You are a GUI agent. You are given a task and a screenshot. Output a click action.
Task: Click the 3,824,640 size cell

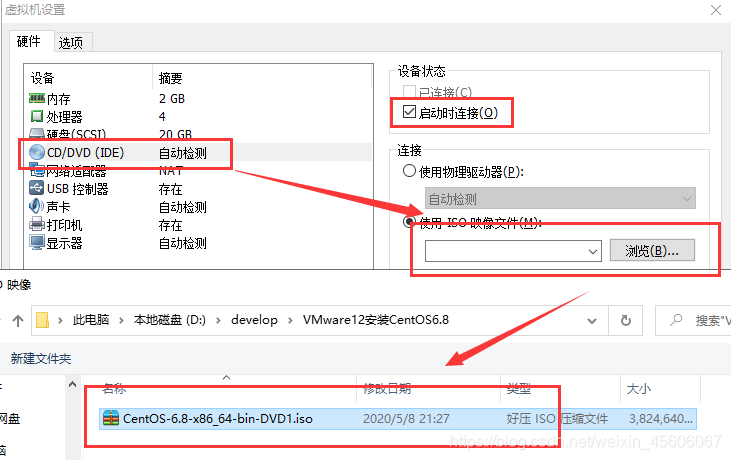point(661,418)
